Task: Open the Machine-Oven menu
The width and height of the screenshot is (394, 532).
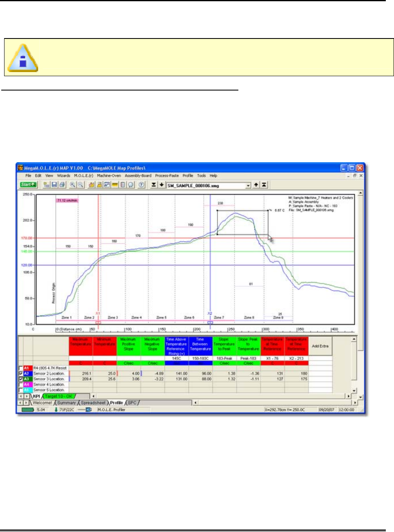Action: tap(109, 175)
